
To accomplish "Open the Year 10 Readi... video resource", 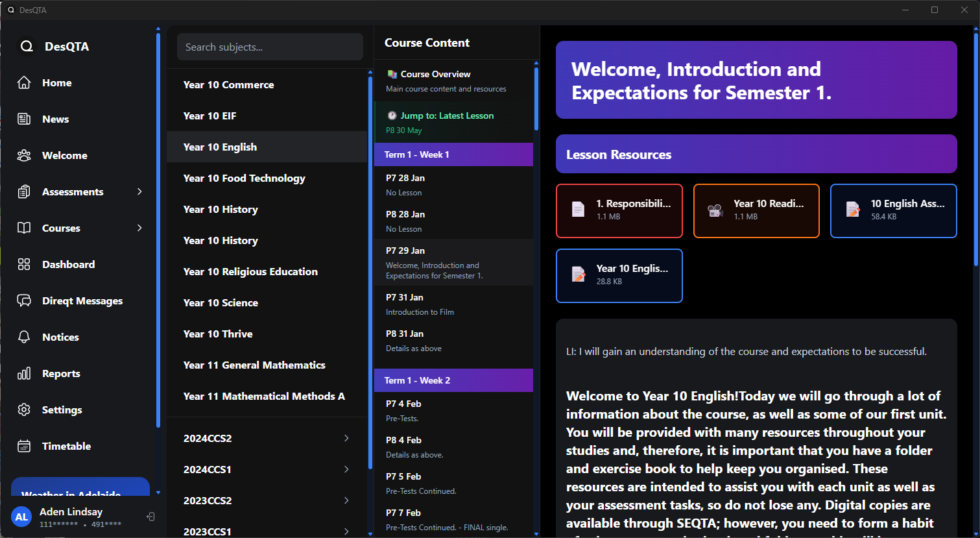I will (756, 210).
